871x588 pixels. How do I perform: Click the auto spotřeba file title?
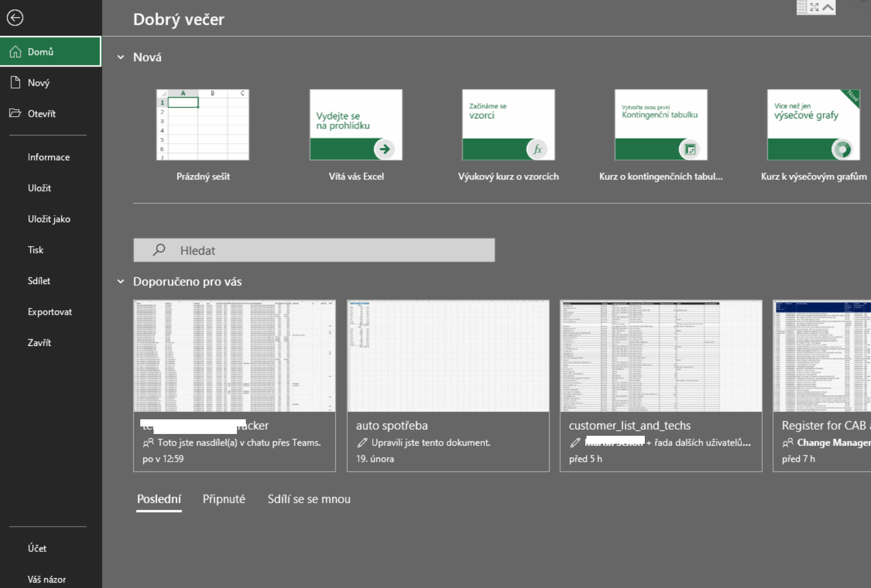point(392,426)
